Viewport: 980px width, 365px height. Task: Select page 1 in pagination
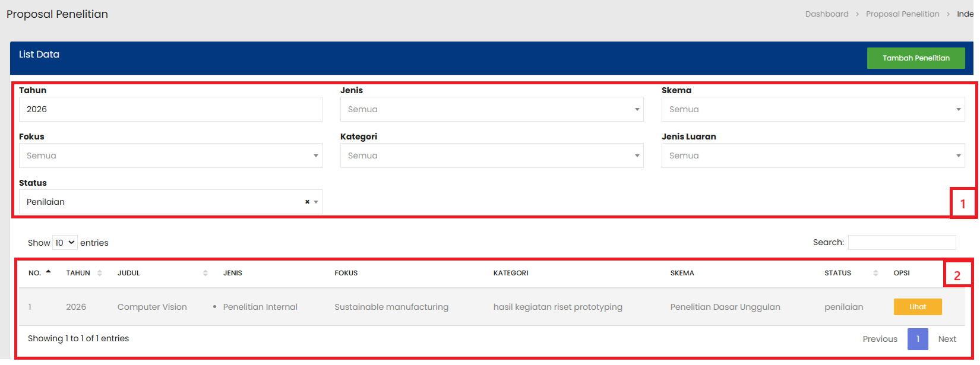tap(917, 339)
